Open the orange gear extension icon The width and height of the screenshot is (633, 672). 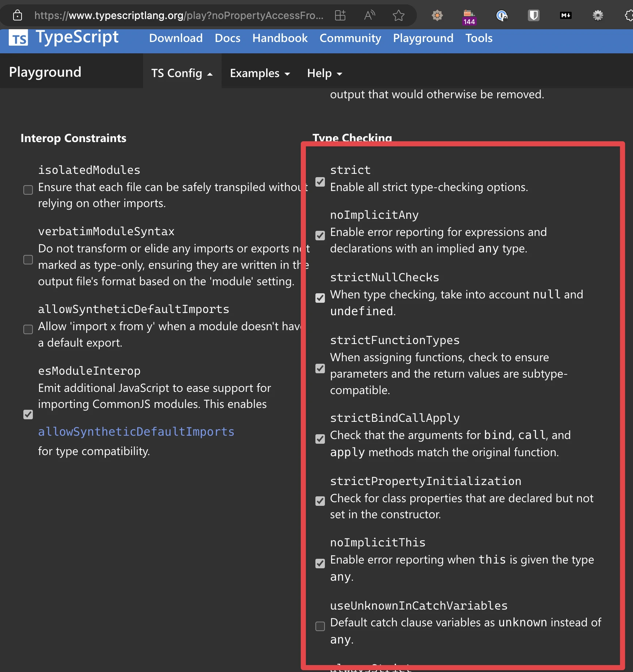tap(437, 15)
